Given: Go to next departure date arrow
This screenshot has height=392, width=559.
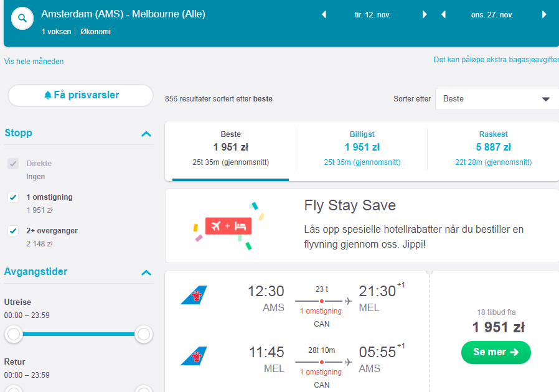Looking at the screenshot, I should (x=425, y=14).
